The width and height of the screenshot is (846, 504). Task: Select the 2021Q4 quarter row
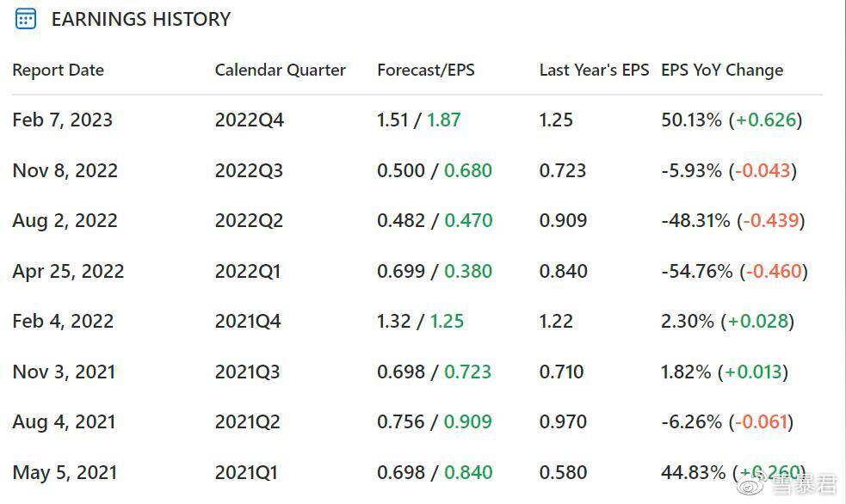[x=417, y=322]
